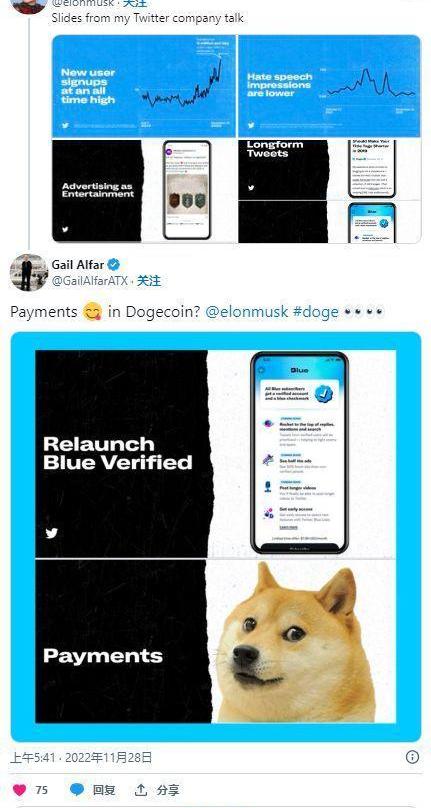431x808 pixels.
Task: Click the Gail Alfar display name
Action: [x=78, y=265]
